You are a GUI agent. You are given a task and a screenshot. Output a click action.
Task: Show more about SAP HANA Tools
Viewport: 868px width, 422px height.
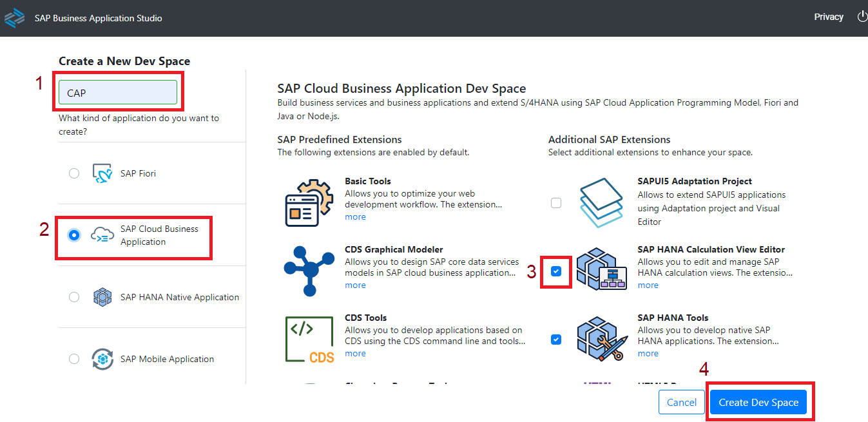648,354
